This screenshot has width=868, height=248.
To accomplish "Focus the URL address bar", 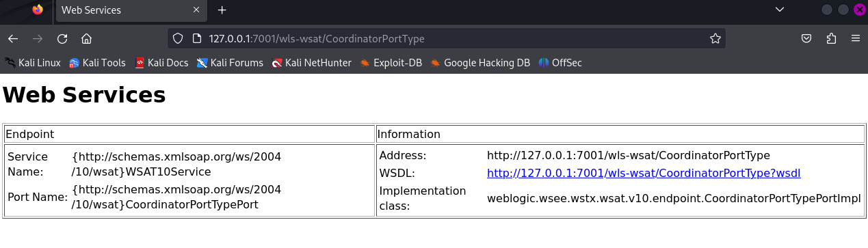I will coord(447,38).
